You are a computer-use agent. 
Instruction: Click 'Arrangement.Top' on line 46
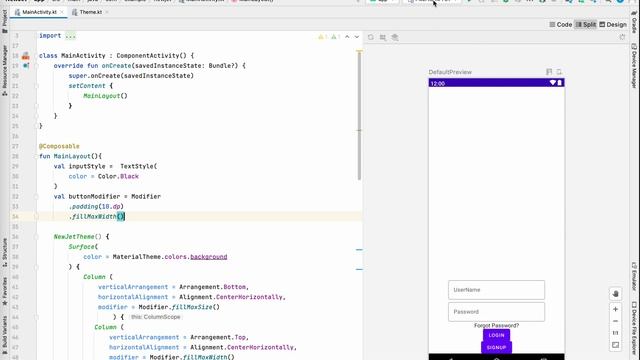point(218,338)
